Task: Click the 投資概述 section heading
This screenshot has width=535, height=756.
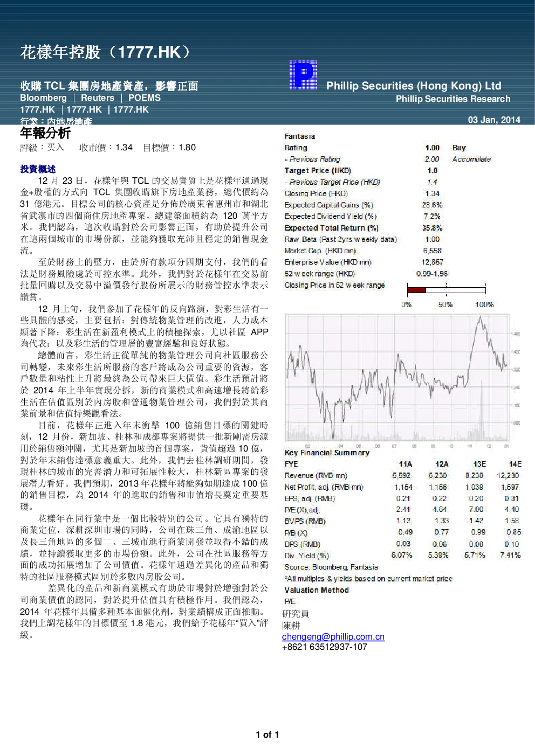Action: [38, 169]
